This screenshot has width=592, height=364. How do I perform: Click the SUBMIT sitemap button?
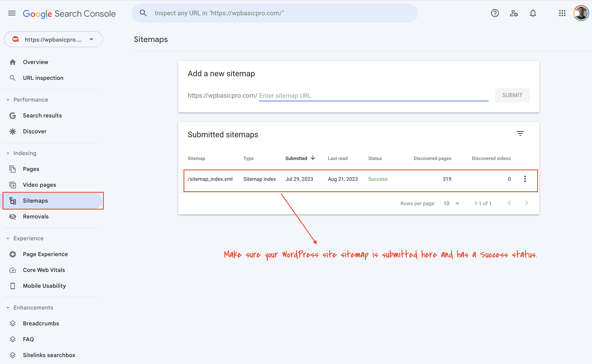click(512, 95)
